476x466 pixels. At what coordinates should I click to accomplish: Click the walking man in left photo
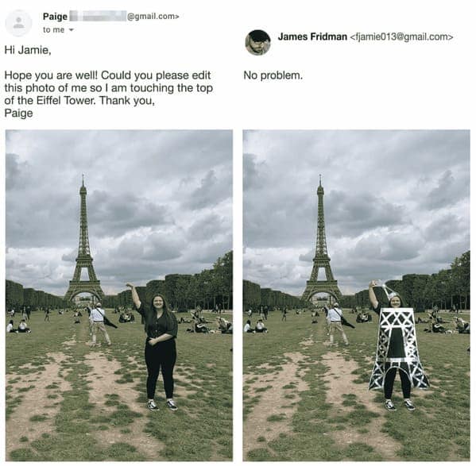point(99,324)
